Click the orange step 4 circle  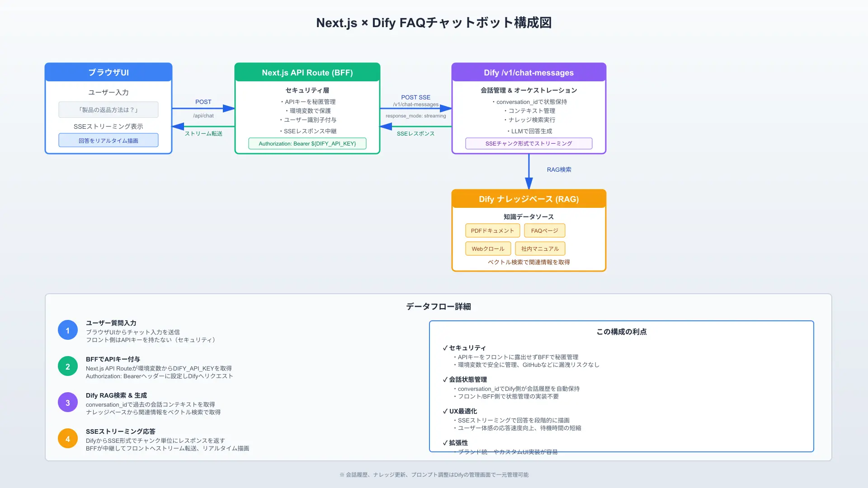(x=68, y=439)
